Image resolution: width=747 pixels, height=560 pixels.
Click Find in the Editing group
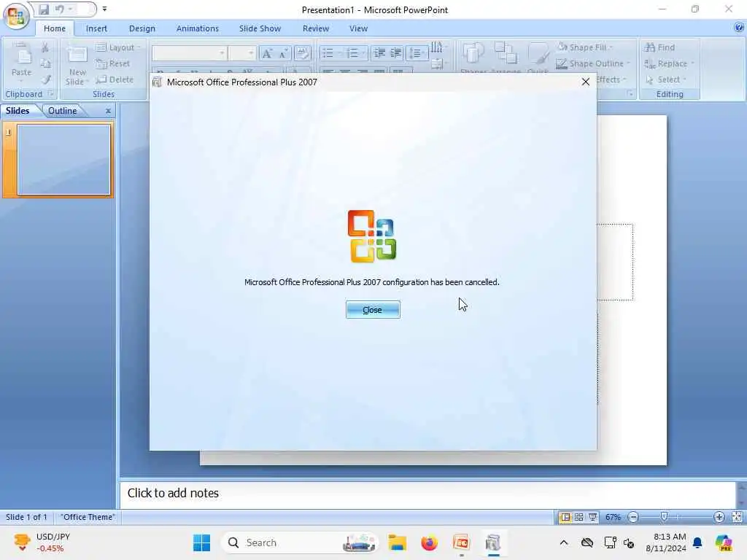pyautogui.click(x=659, y=47)
